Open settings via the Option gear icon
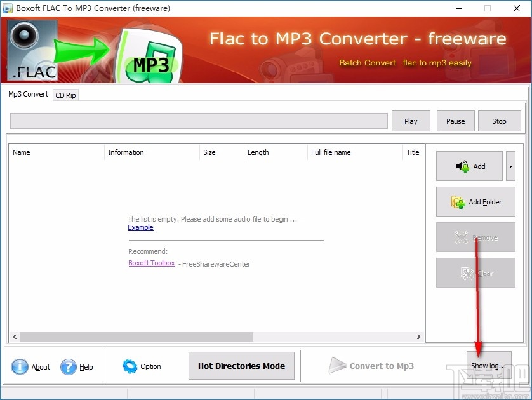The width and height of the screenshot is (532, 400). tap(131, 366)
